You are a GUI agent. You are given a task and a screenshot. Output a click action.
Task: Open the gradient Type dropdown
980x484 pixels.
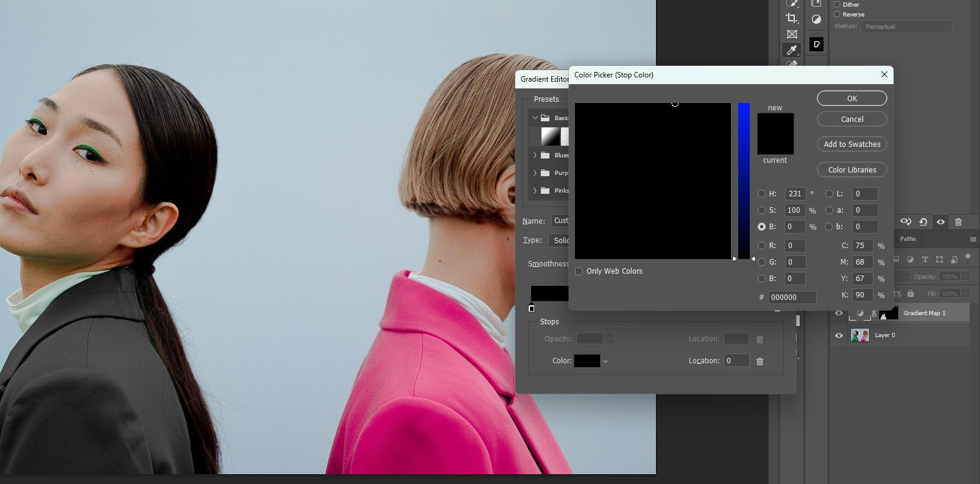pyautogui.click(x=559, y=240)
